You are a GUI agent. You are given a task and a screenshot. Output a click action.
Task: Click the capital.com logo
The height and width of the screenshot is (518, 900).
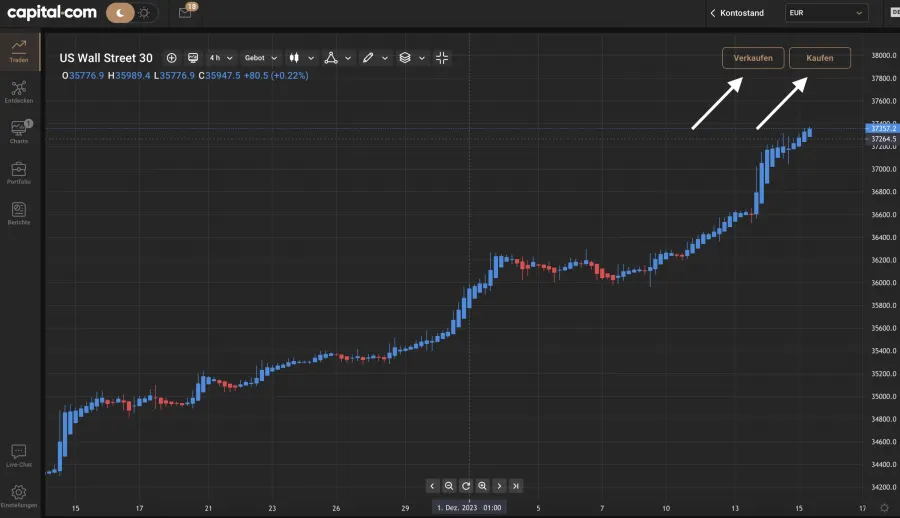pyautogui.click(x=52, y=12)
